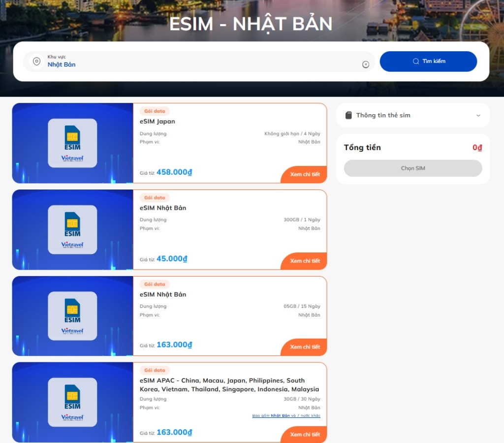Expand the Thông tin thẻ sim chevron
This screenshot has height=443, width=504.
[478, 115]
